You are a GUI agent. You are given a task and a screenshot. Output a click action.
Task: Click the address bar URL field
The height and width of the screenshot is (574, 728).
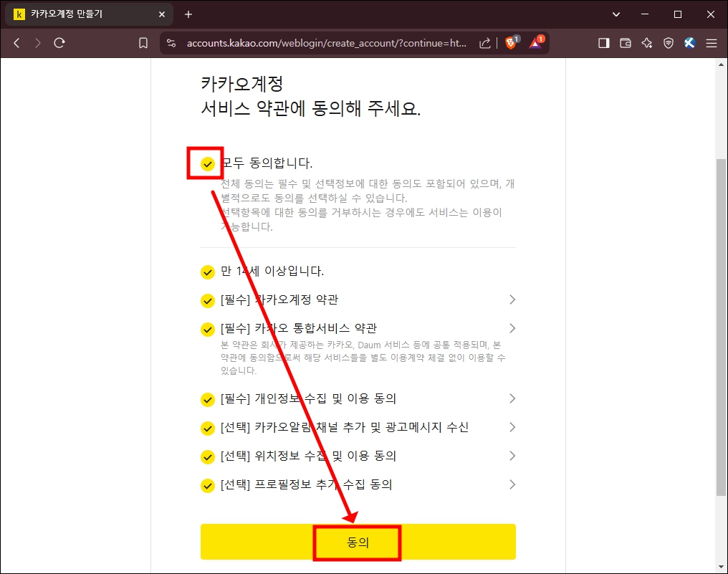(x=327, y=43)
